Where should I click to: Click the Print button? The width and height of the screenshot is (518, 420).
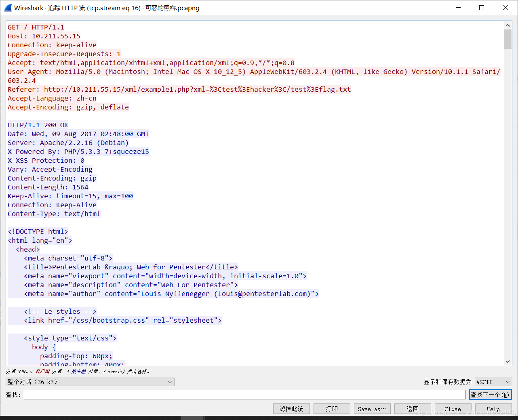point(332,409)
